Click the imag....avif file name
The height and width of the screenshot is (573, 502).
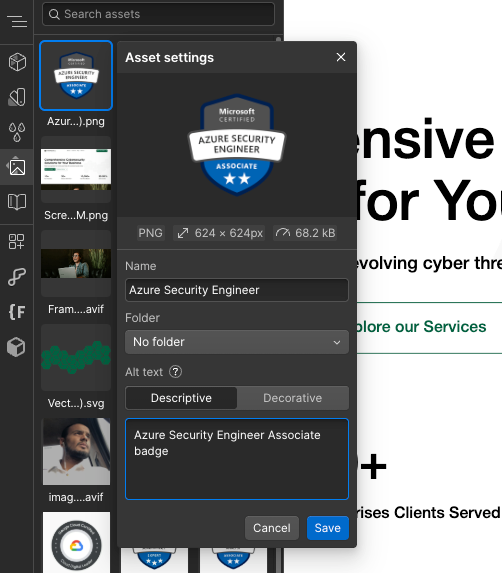(76, 497)
